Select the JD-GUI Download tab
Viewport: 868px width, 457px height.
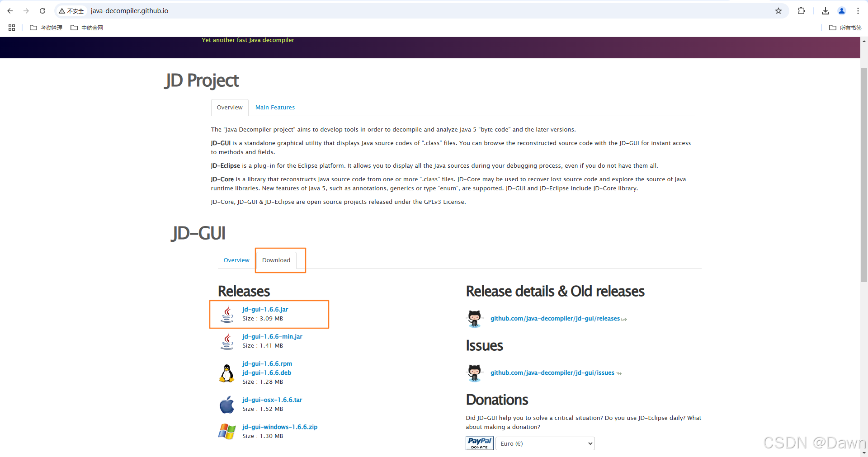coord(276,260)
